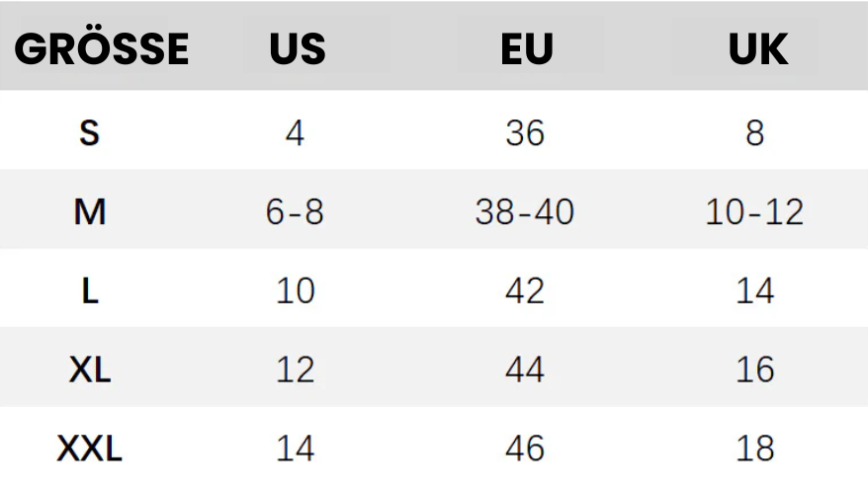Click the UK column header
This screenshot has width=868, height=492.
coord(758,48)
